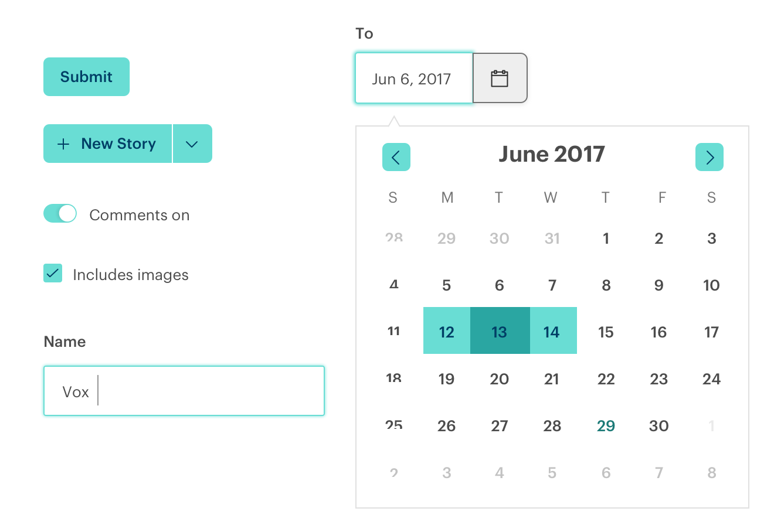774x532 pixels.
Task: Click the Name text field
Action: tap(184, 391)
